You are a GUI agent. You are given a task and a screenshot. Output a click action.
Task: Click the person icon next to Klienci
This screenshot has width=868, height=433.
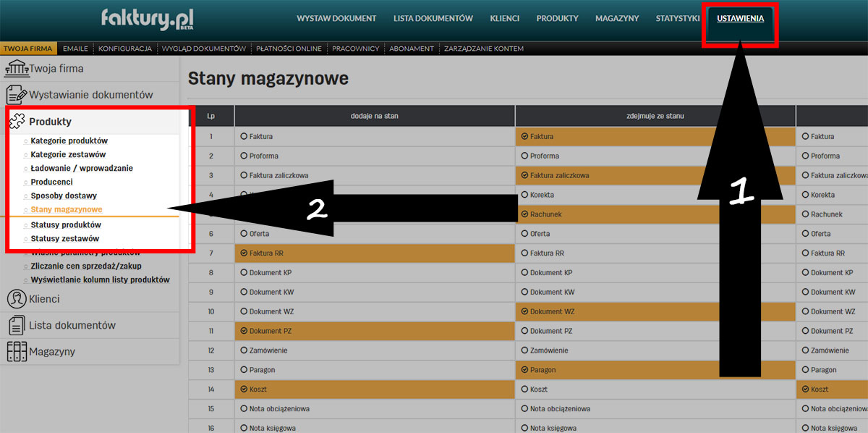(16, 298)
